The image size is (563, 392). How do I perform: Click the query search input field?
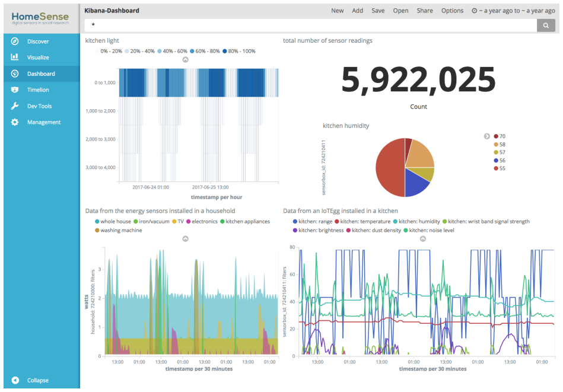coord(311,26)
